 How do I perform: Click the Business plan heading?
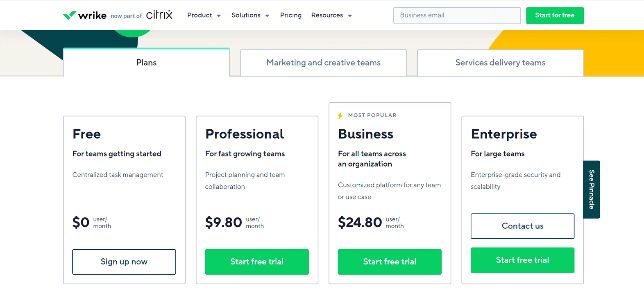coord(365,134)
